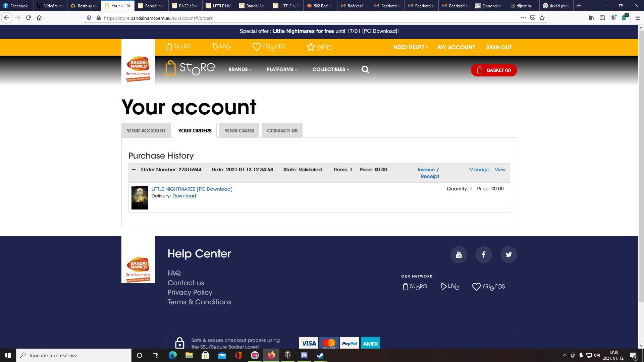Switch to the Facebook browser tab
The image size is (644, 362).
(x=16, y=6)
